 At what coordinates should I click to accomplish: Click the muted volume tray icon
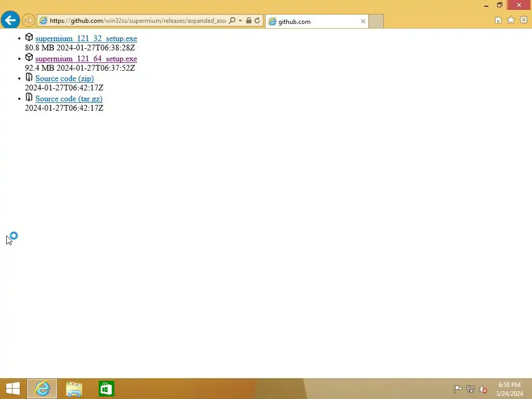[483, 389]
